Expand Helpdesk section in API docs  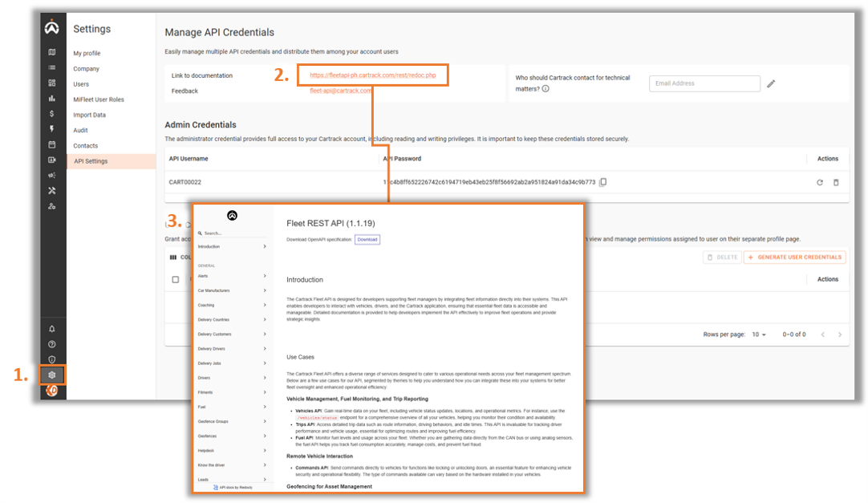click(233, 450)
